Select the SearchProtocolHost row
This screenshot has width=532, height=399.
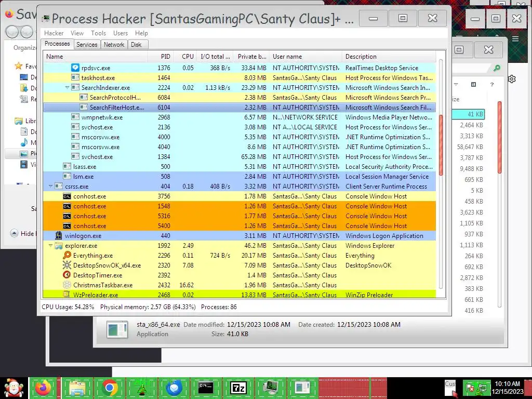(240, 97)
